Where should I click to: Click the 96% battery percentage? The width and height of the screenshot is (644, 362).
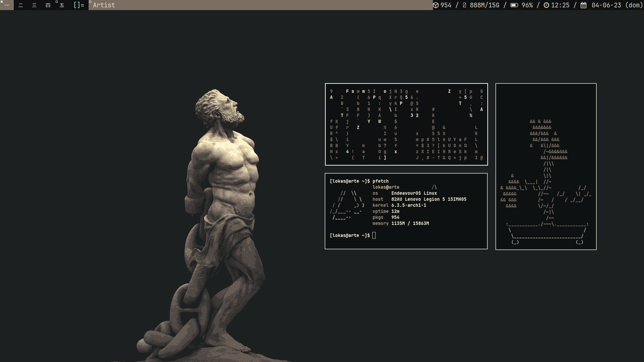coord(527,5)
